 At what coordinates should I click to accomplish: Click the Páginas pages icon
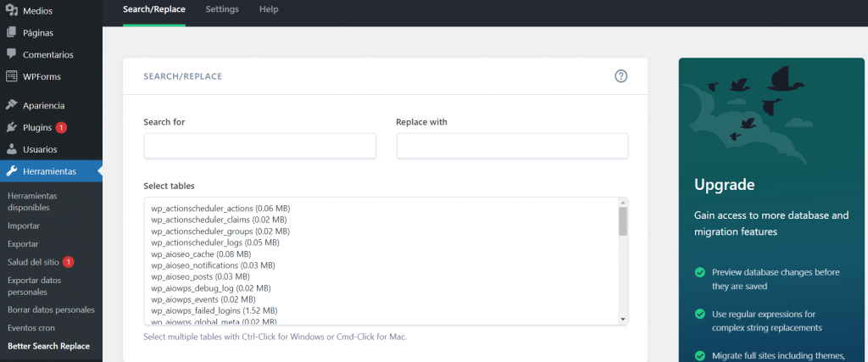(x=11, y=33)
